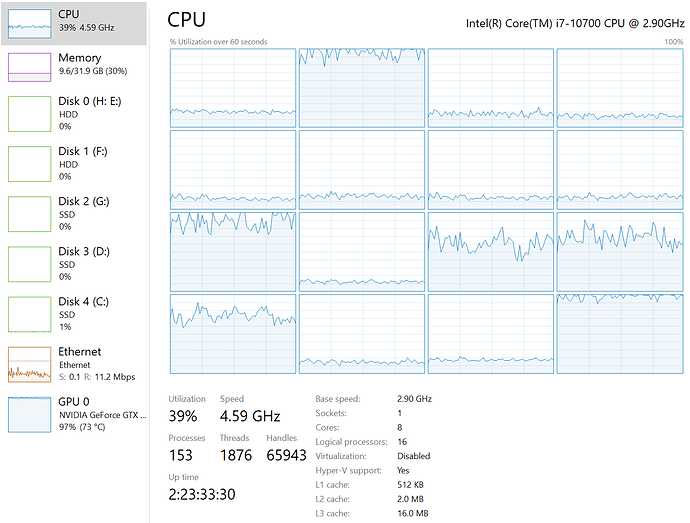This screenshot has width=690, height=523.
Task: Click the first logical processor graph
Action: click(233, 86)
